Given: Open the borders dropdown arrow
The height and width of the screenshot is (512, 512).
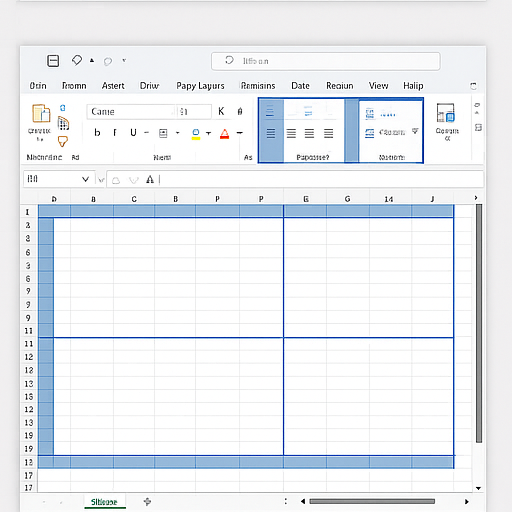Looking at the screenshot, I should point(178,133).
